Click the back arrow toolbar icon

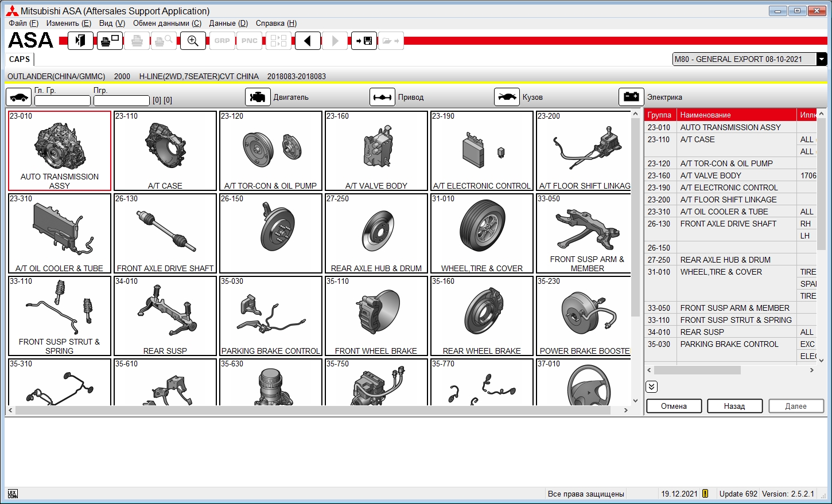pyautogui.click(x=308, y=41)
